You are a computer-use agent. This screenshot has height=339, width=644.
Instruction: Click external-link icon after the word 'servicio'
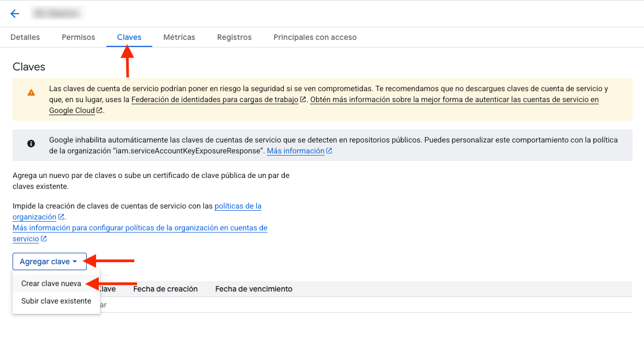tap(44, 239)
